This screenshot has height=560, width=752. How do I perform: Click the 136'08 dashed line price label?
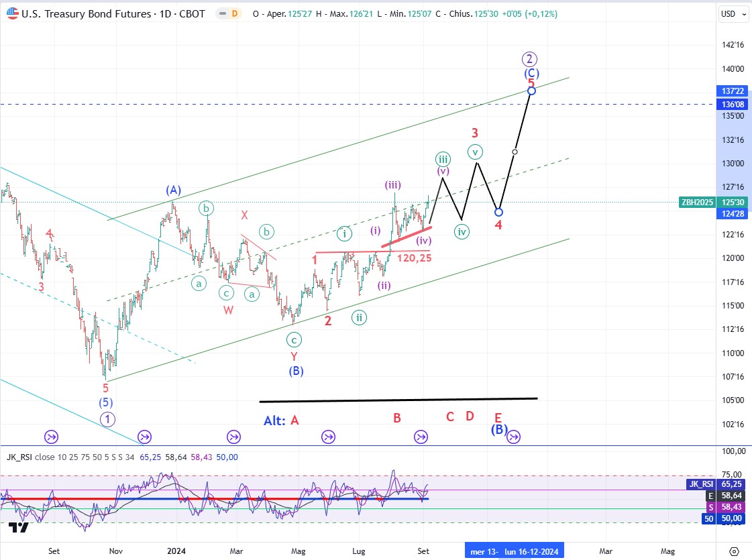[733, 105]
